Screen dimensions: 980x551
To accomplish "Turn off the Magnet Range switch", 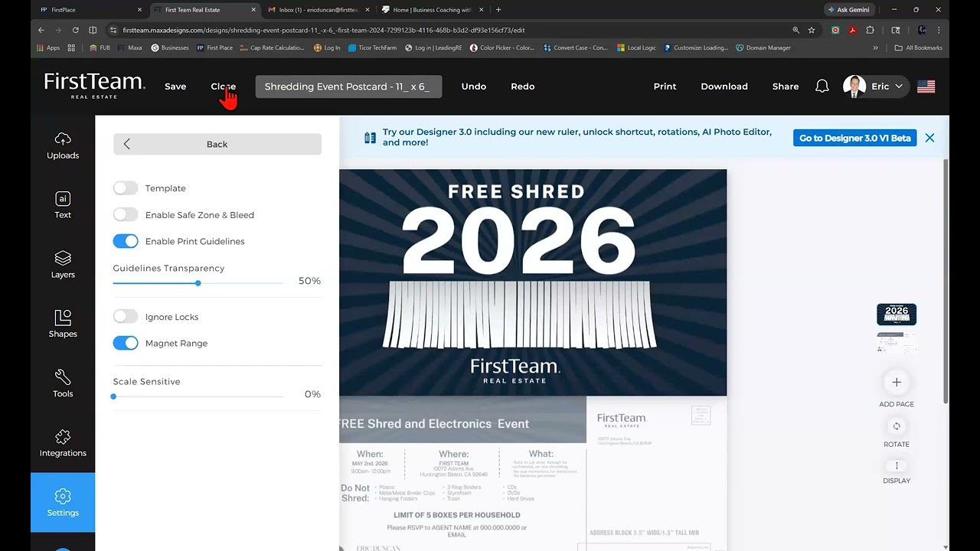I will click(126, 344).
